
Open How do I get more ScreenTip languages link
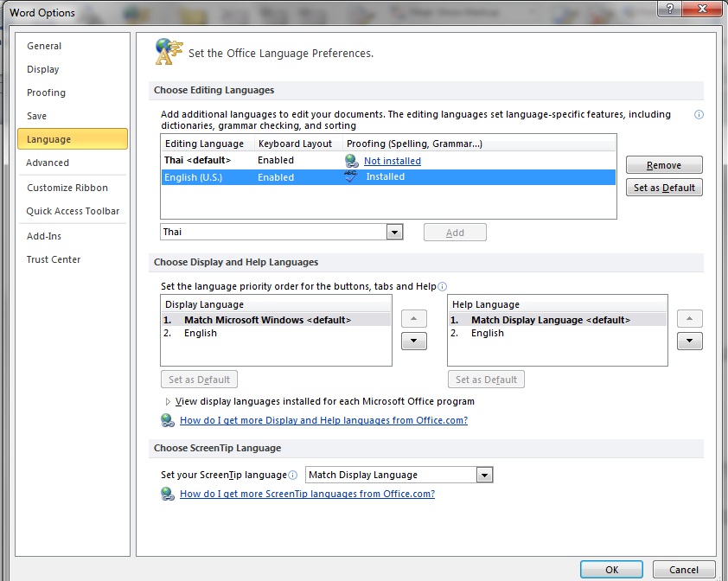pos(307,494)
